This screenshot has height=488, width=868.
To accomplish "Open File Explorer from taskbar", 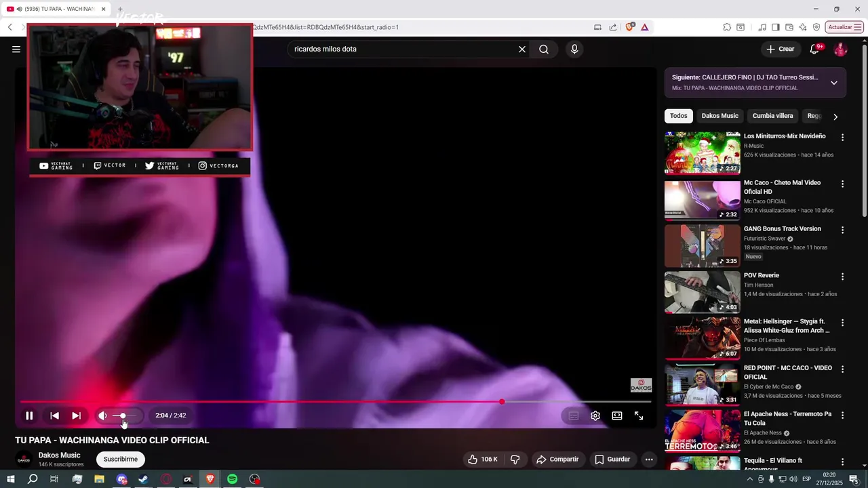I will (99, 479).
